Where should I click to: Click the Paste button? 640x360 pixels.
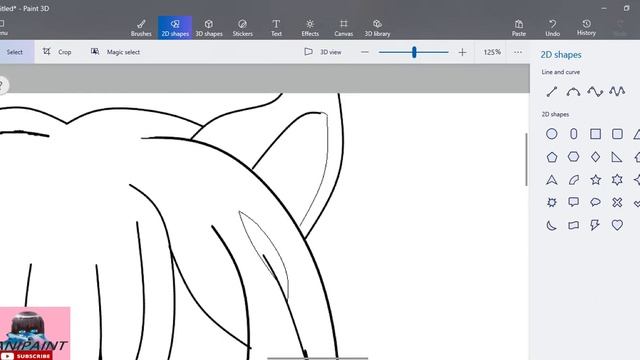519,28
